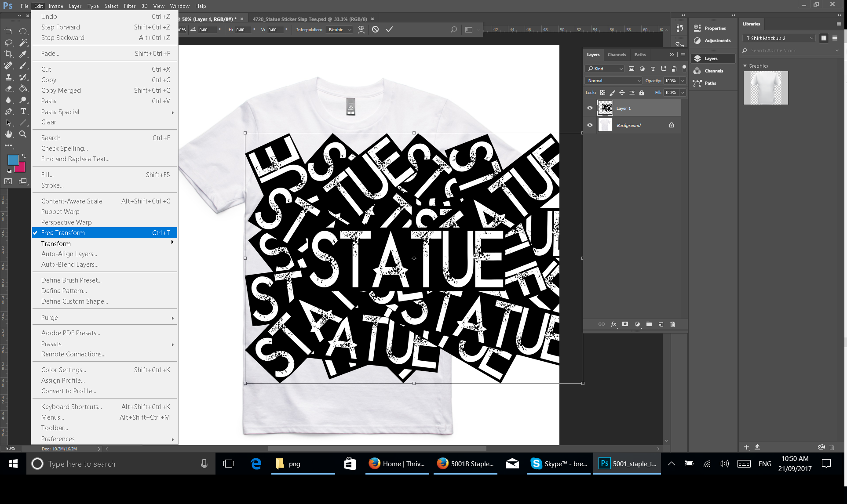
Task: Open the layer styles fx menu
Action: (x=613, y=324)
